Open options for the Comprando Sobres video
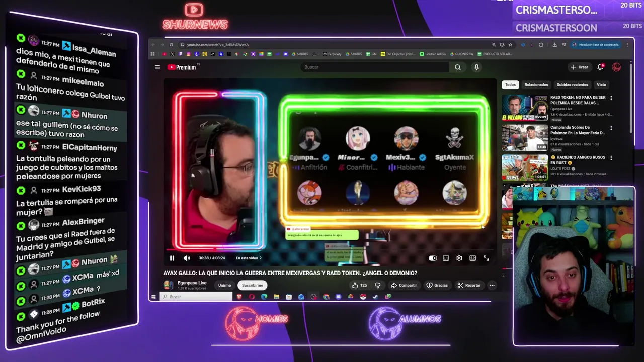 [x=611, y=128]
